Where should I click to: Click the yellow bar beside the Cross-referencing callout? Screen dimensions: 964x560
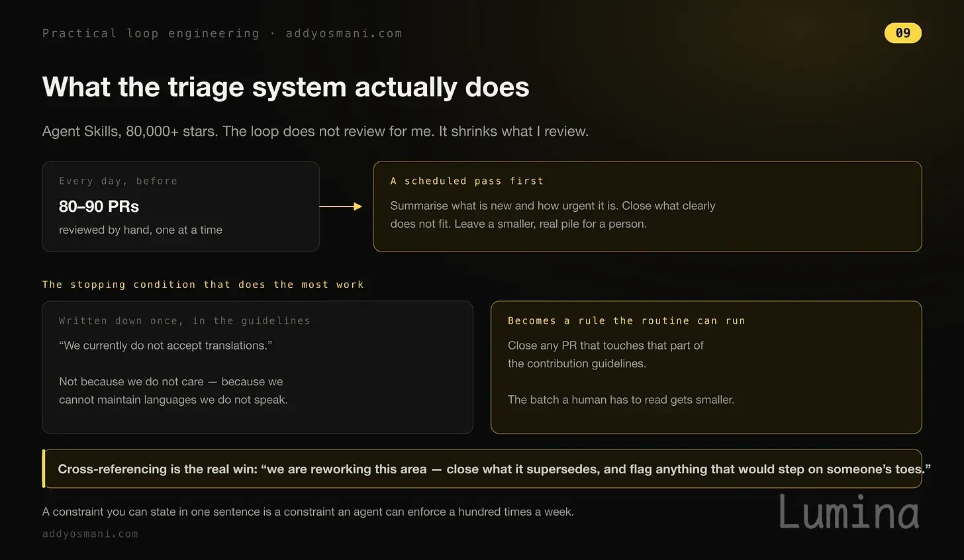coord(44,469)
